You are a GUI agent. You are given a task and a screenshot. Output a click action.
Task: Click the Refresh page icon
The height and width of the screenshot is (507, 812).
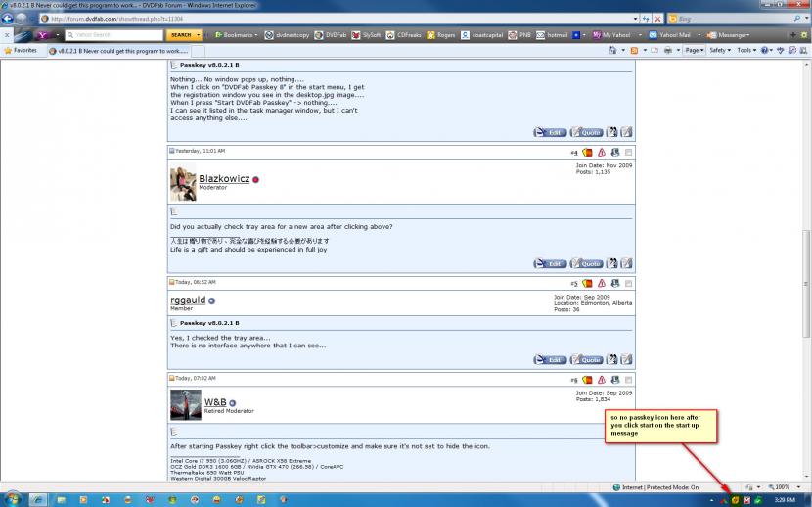pos(646,19)
